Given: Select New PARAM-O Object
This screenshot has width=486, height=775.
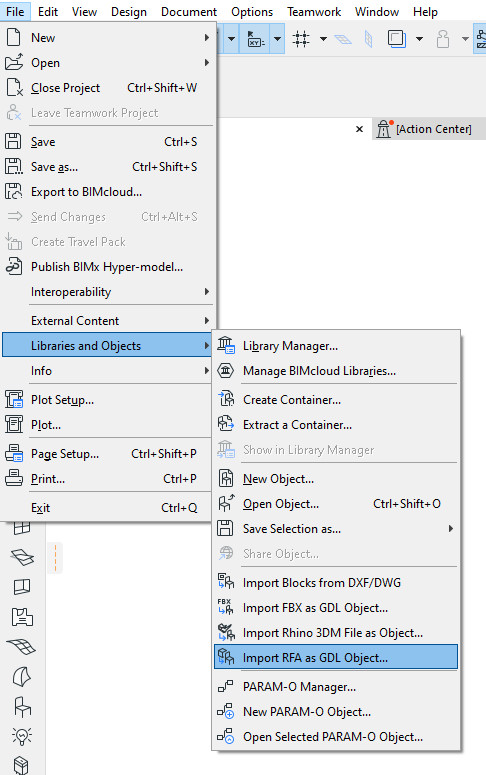Looking at the screenshot, I should point(336,712).
